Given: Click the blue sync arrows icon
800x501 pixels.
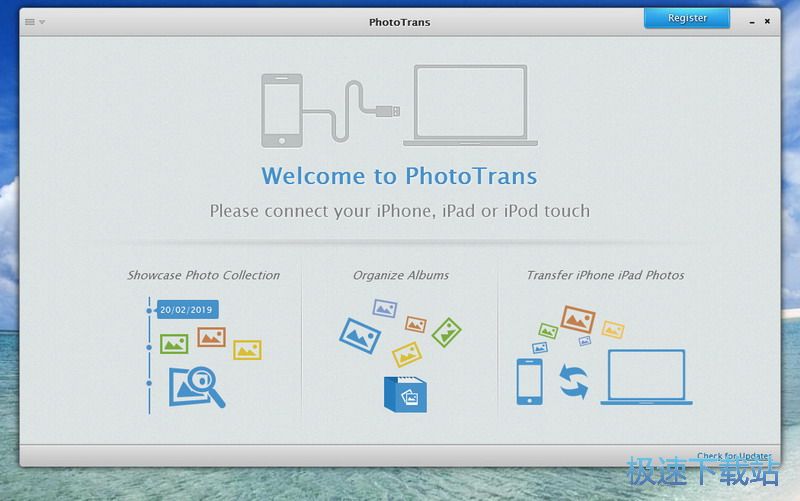Looking at the screenshot, I should [x=573, y=382].
